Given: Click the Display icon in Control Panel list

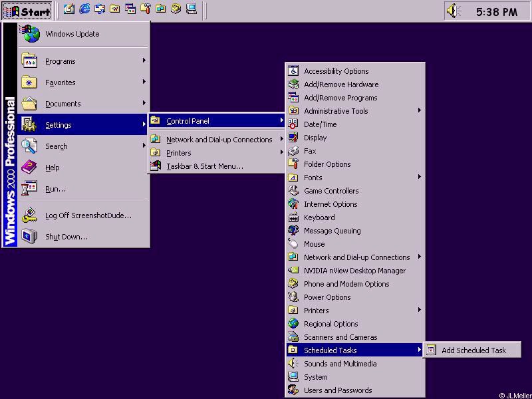Looking at the screenshot, I should [293, 138].
